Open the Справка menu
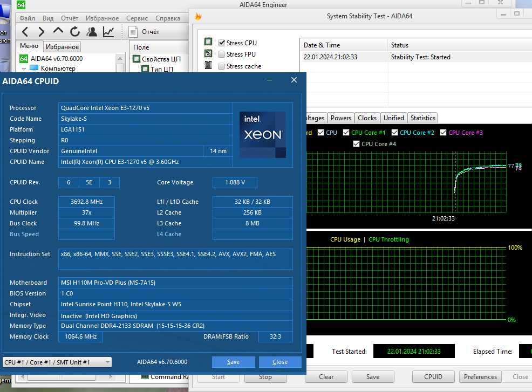 [168, 18]
